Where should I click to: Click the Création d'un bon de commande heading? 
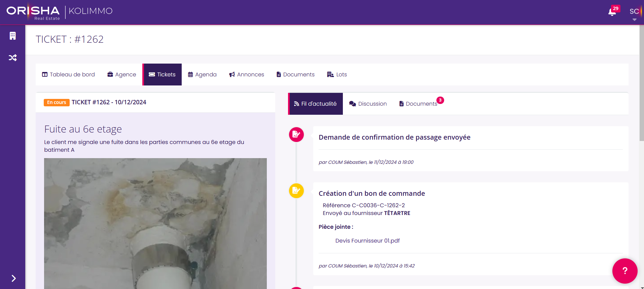pos(372,193)
